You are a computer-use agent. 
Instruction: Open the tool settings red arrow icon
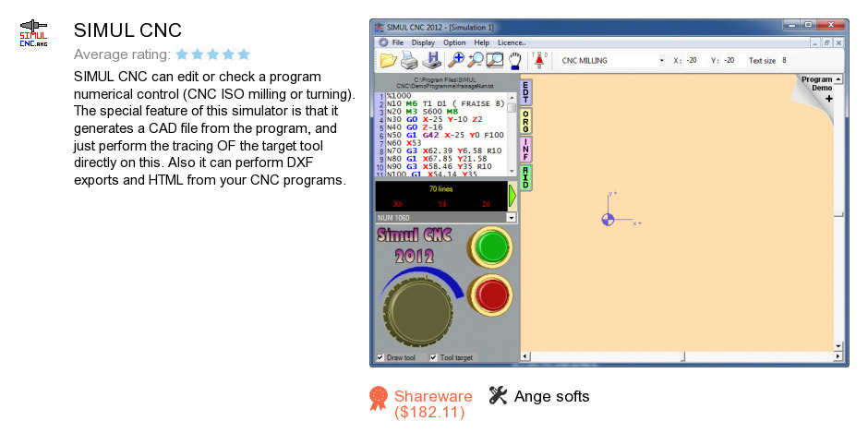click(x=539, y=60)
